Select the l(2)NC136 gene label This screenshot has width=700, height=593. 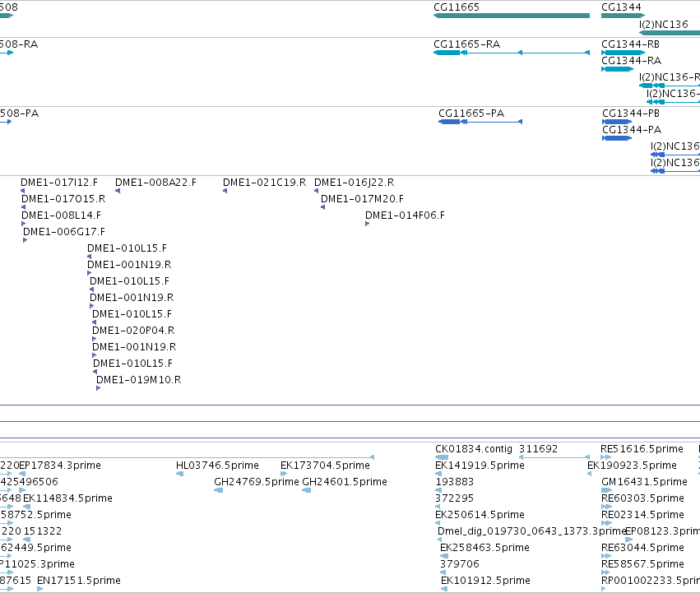point(663,24)
